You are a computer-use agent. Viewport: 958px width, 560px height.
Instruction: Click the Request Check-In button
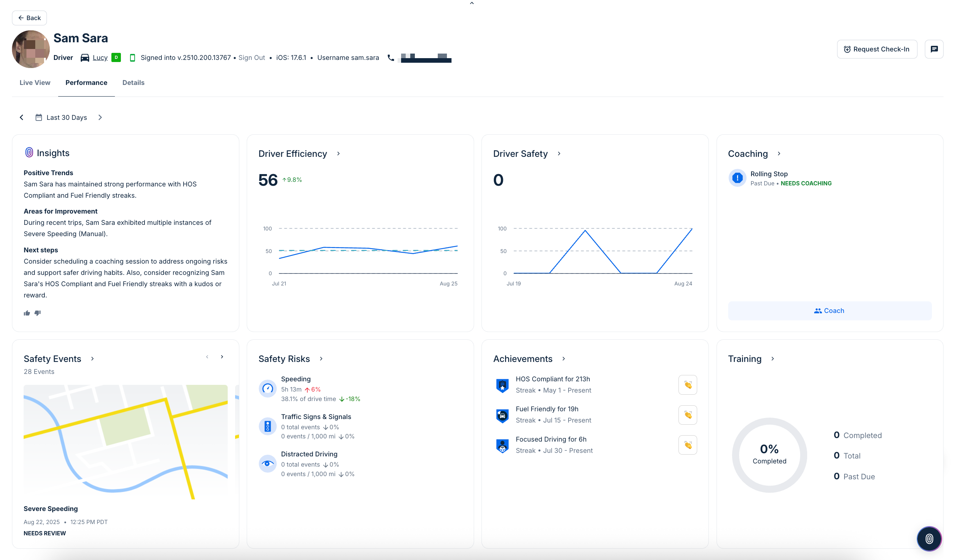coord(877,49)
